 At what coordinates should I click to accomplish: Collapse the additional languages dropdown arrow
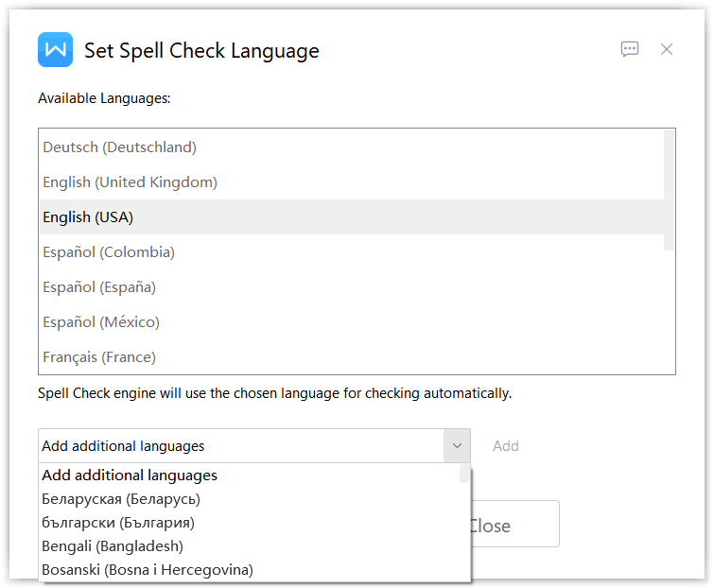click(457, 446)
